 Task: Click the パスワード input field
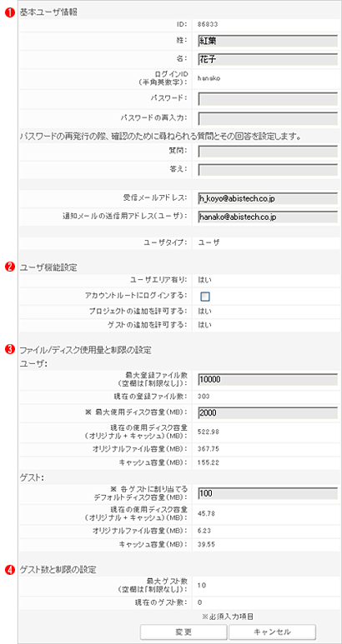pyautogui.click(x=268, y=98)
